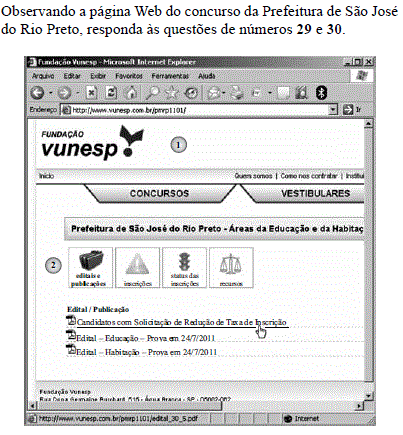Open the Search magnifier icon
Screen dimensions: 403x435
click(152, 93)
